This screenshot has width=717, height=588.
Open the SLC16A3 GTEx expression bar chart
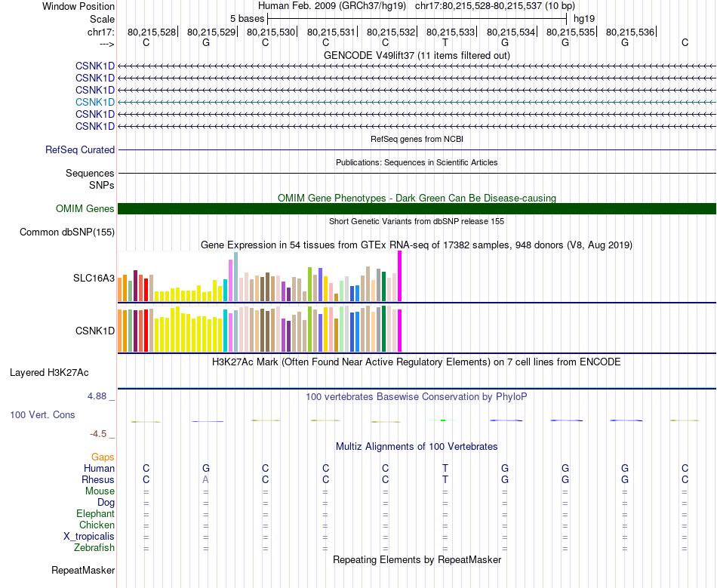[260, 276]
